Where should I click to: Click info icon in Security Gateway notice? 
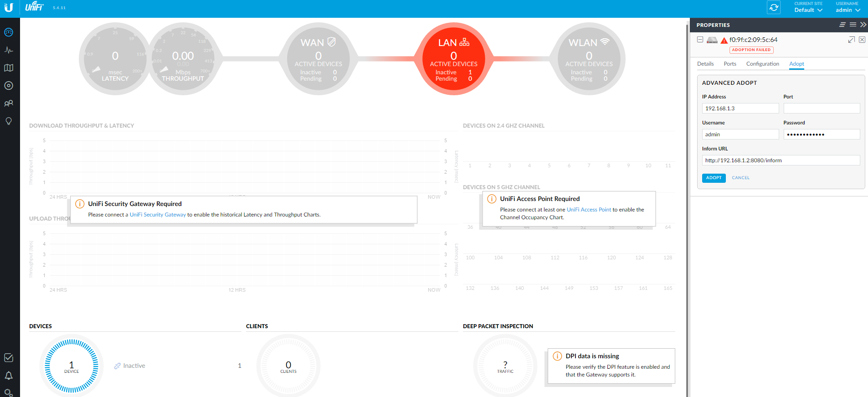[80, 204]
